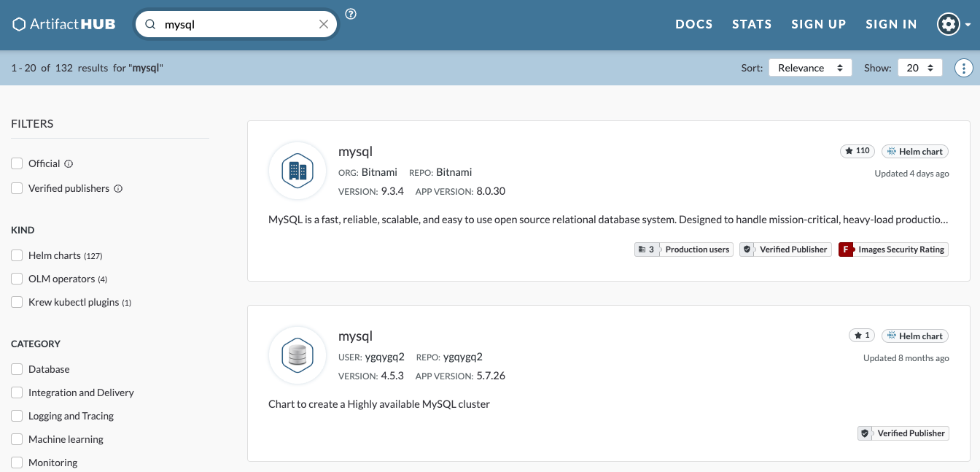
Task: Click the ygqygq2 repo link
Action: coord(463,357)
